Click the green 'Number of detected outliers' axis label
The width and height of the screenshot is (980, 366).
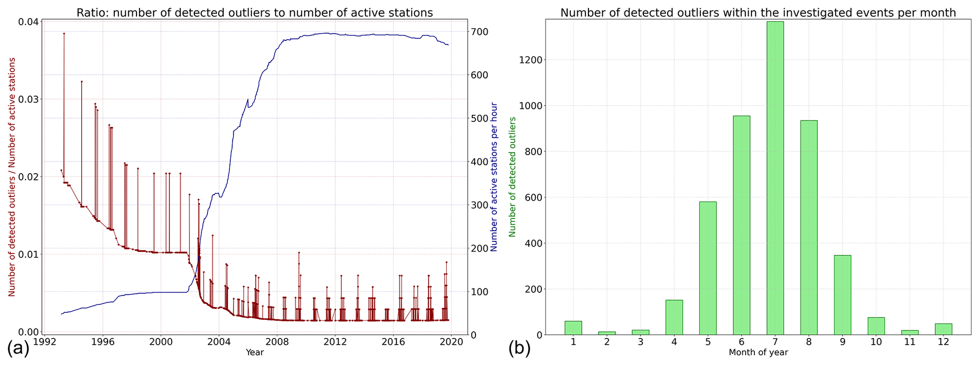pyautogui.click(x=512, y=177)
